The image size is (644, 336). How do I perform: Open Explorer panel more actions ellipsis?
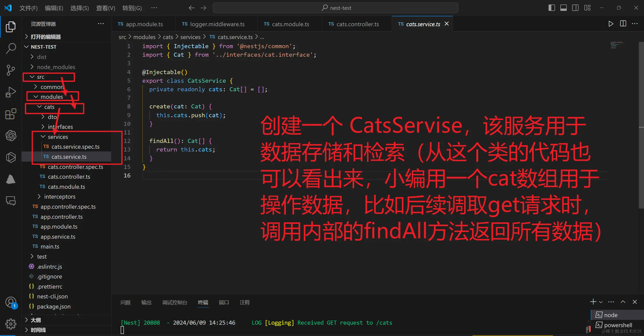pos(101,24)
